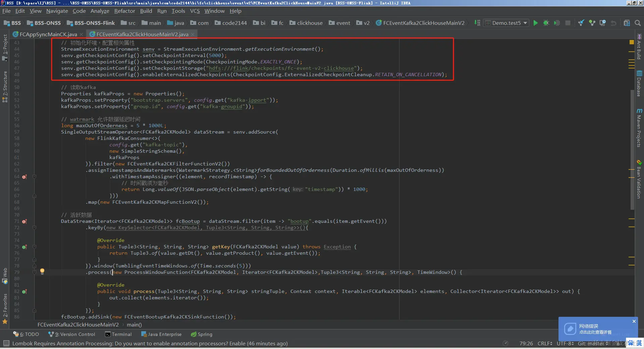Start debugging with the green bug icon
Image resolution: width=644 pixels, height=349 pixels.
546,23
